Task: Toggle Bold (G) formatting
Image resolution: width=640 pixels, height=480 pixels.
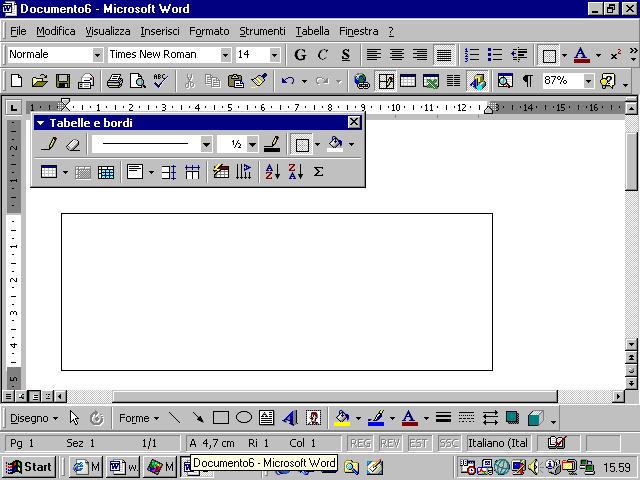Action: point(300,55)
